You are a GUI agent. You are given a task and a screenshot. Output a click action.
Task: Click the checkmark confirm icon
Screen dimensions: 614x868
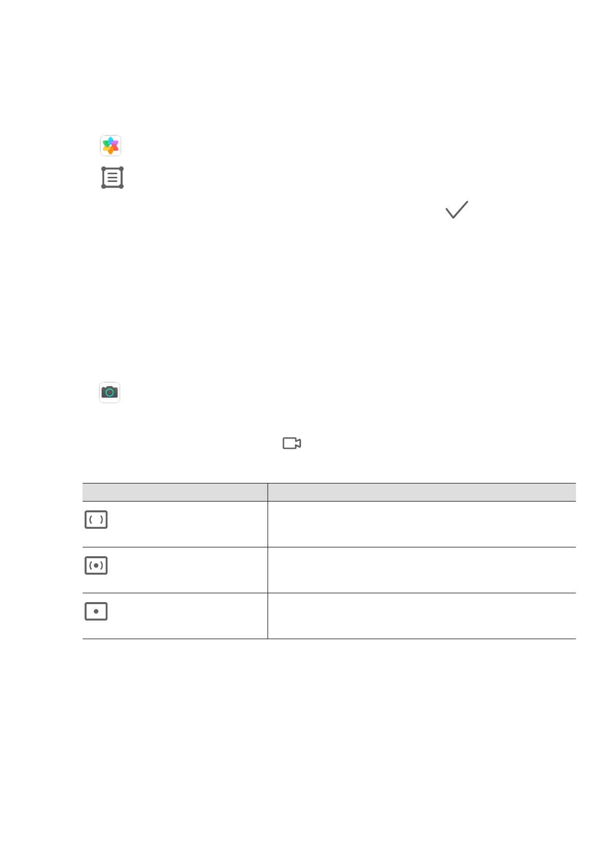[x=456, y=210]
